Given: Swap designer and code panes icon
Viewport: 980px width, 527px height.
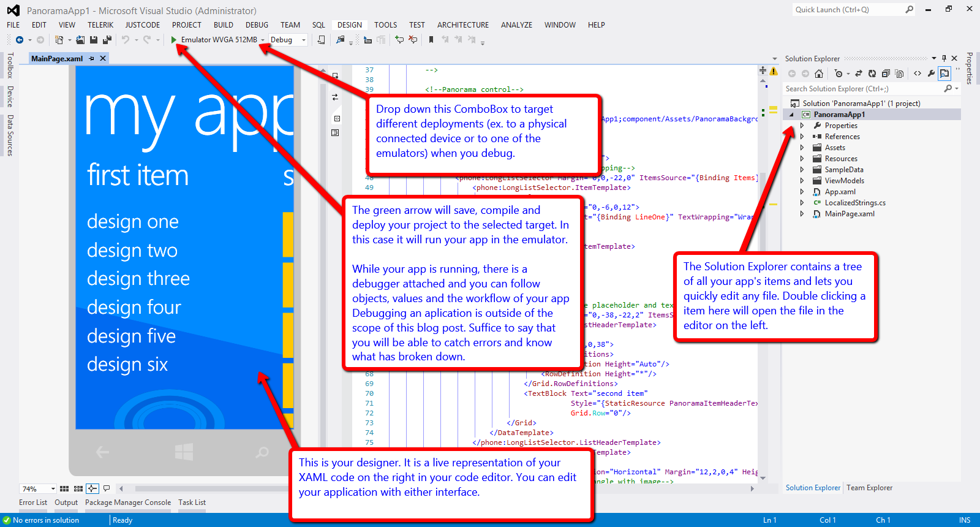Looking at the screenshot, I should (335, 97).
